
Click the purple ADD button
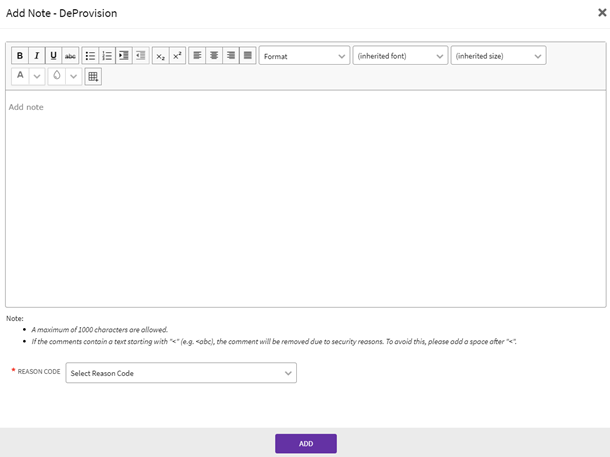tap(306, 443)
